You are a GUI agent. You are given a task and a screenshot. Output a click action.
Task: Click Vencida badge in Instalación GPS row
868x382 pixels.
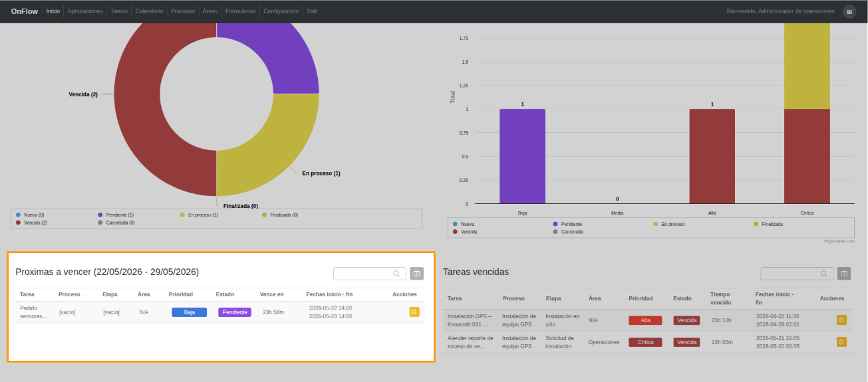(686, 320)
